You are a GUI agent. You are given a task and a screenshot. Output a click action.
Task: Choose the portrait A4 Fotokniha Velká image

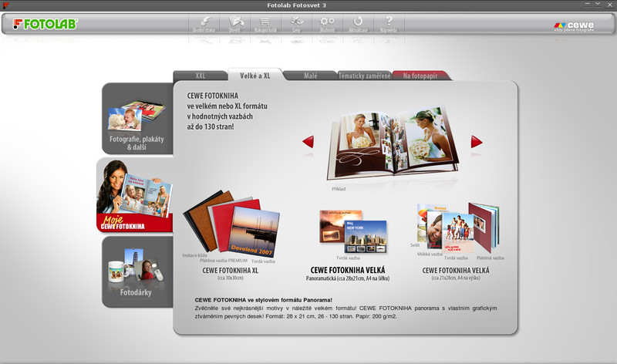pos(458,228)
